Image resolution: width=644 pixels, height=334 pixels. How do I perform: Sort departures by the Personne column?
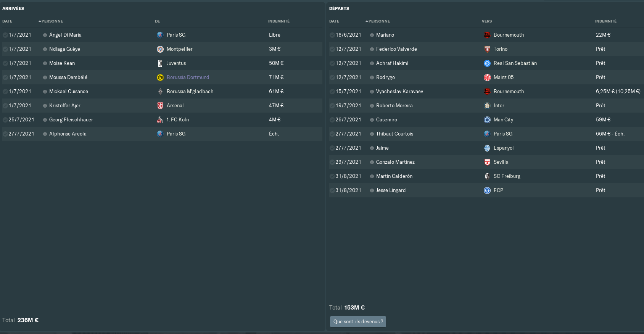(x=378, y=21)
